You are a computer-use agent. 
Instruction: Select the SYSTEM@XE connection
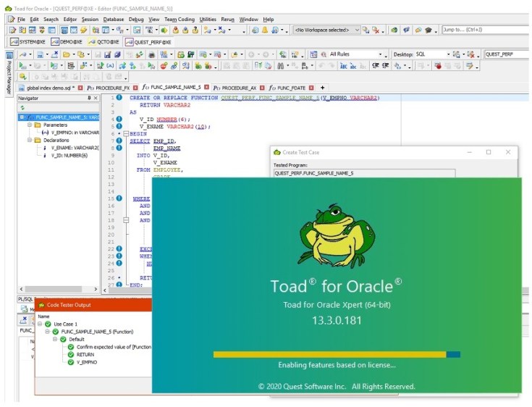28,42
